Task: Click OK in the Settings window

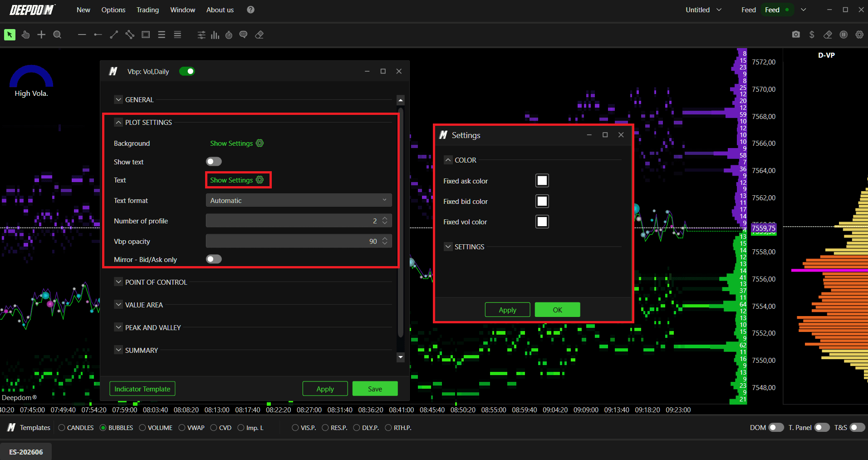Action: point(558,310)
